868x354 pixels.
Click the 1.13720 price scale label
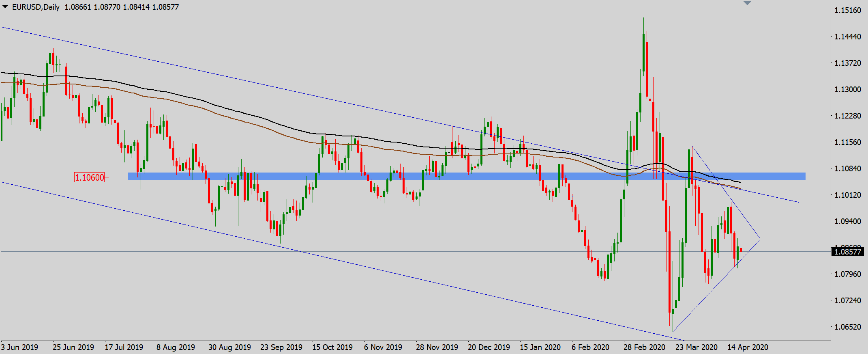point(848,63)
